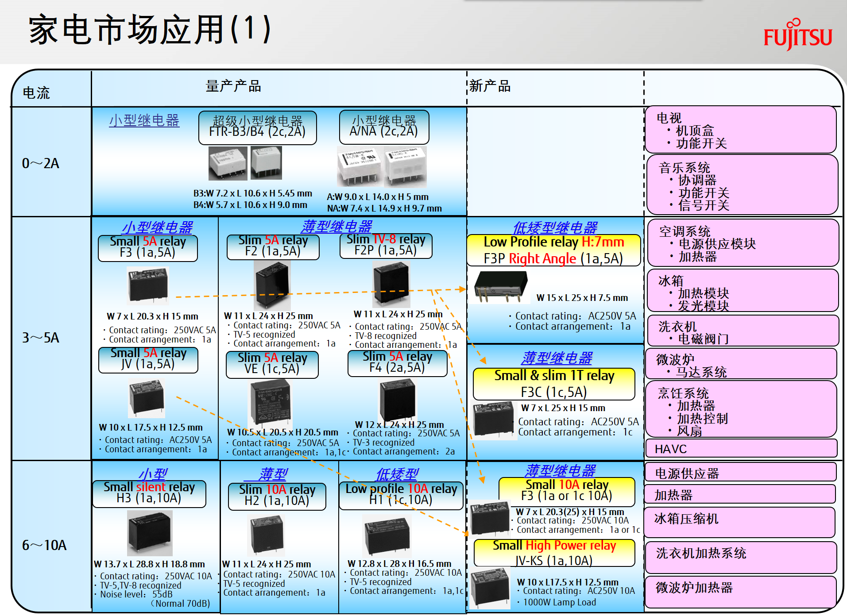This screenshot has height=616, width=847.
Task: Click the F2P black relay photo
Action: coord(391,284)
